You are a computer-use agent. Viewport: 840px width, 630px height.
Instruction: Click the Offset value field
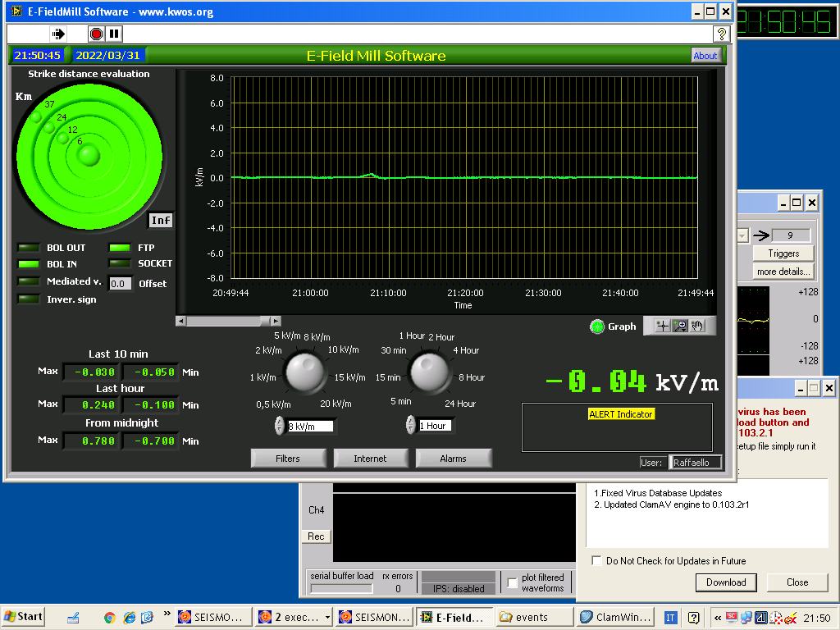[x=120, y=283]
